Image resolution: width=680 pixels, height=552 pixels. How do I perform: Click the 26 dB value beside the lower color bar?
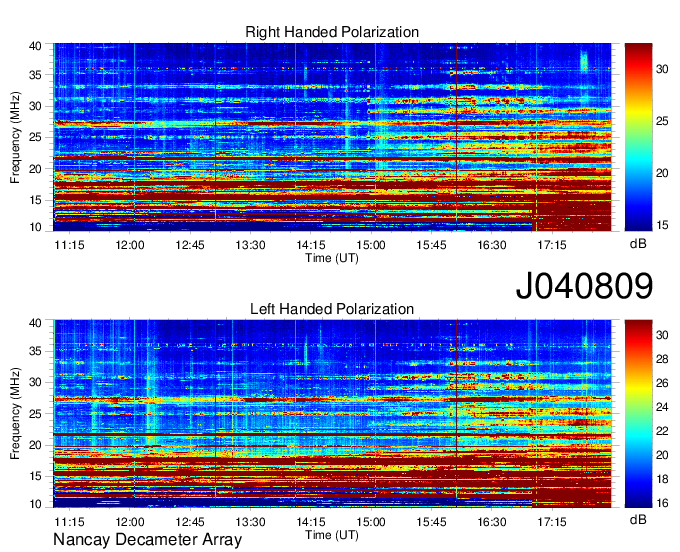tap(662, 383)
